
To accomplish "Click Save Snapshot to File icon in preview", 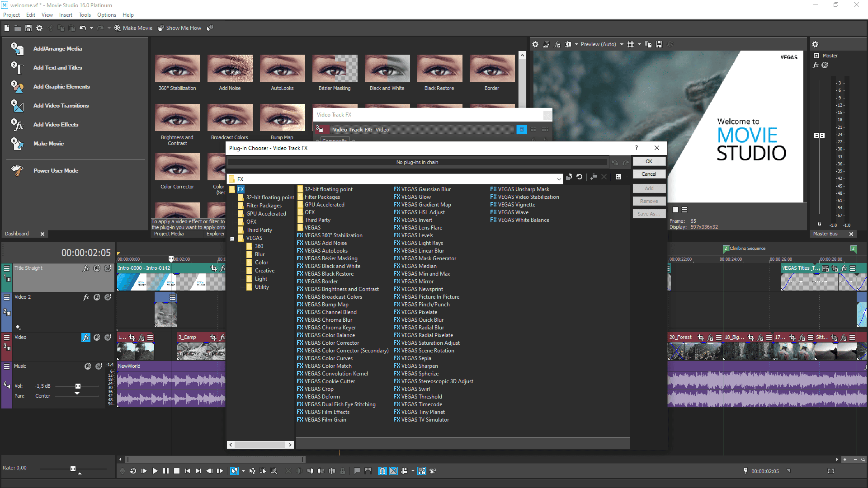I will pyautogui.click(x=659, y=44).
